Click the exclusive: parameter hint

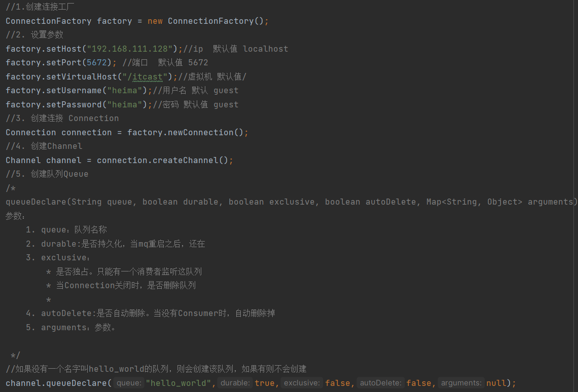click(302, 383)
